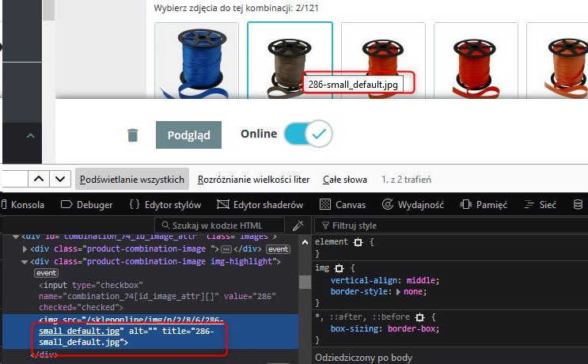
Task: Click the Podgląd preview button
Action: click(188, 135)
